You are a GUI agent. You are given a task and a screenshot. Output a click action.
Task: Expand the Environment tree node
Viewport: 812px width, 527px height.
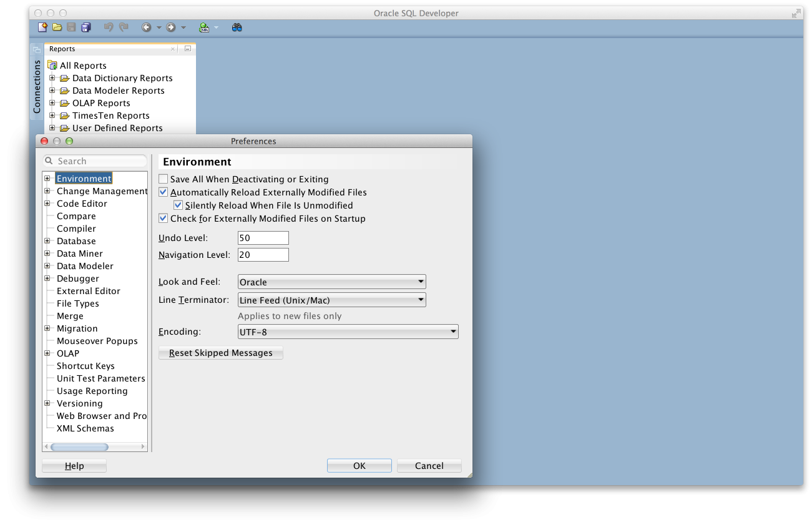click(47, 179)
